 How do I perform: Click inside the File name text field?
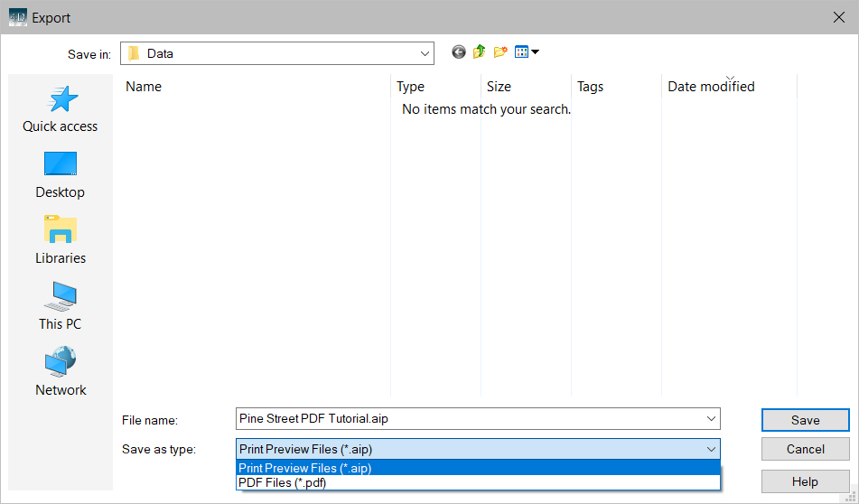coord(470,418)
